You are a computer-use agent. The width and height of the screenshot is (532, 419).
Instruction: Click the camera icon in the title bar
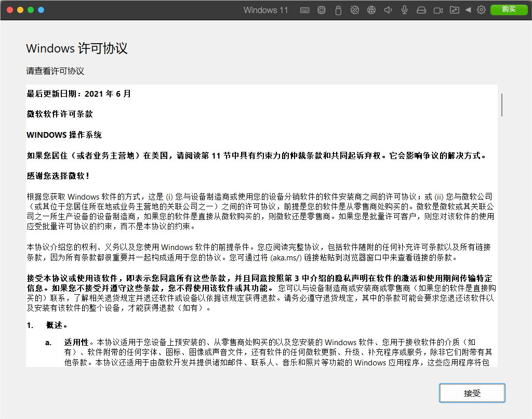click(x=438, y=10)
